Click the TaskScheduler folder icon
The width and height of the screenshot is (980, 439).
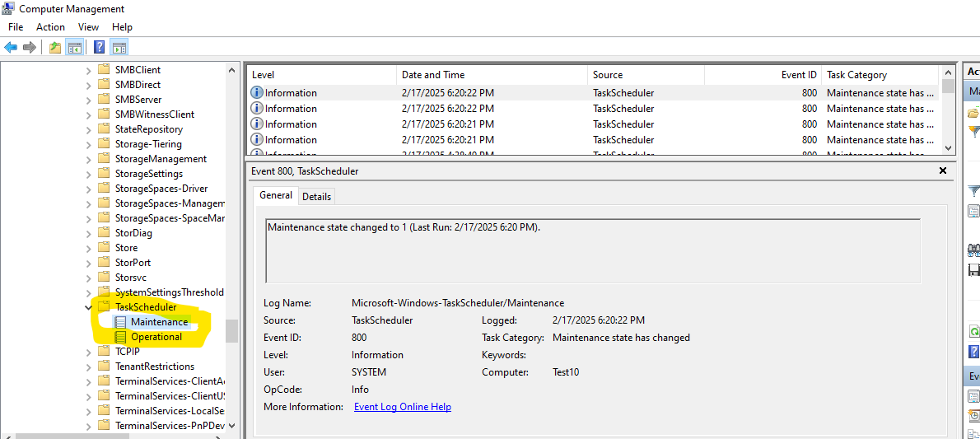pyautogui.click(x=104, y=307)
